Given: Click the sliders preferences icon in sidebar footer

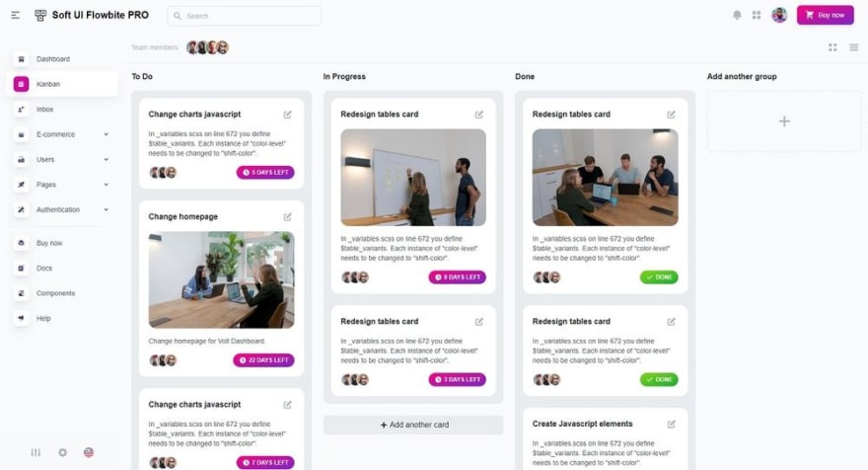Looking at the screenshot, I should click(36, 452).
